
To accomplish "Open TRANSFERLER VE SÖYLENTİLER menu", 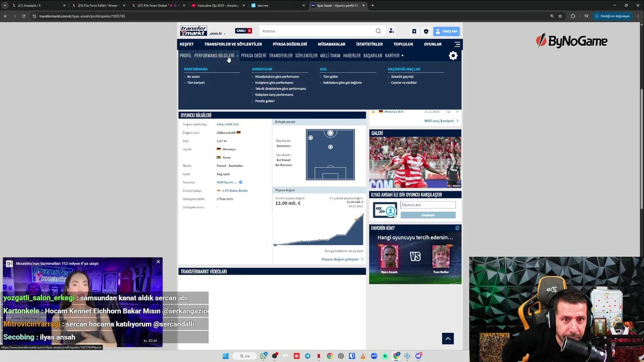I will [233, 44].
